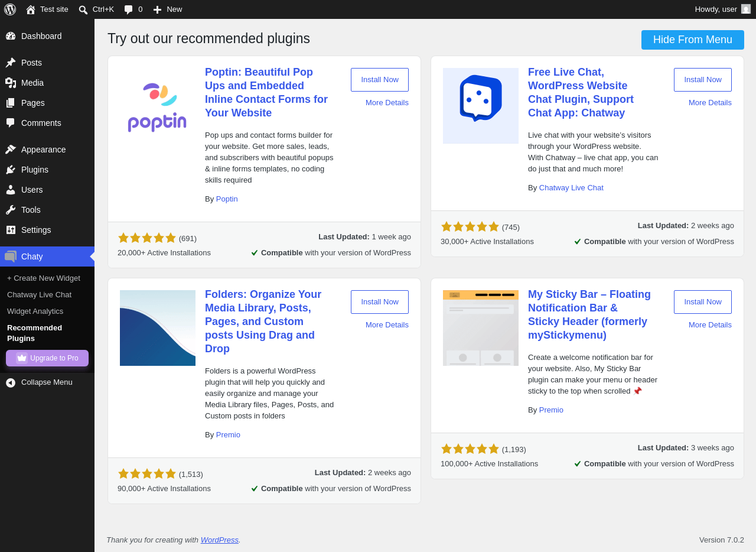Click the Version 7.0.2 footer text
Viewport: 756px width, 552px height.
pyautogui.click(x=722, y=540)
